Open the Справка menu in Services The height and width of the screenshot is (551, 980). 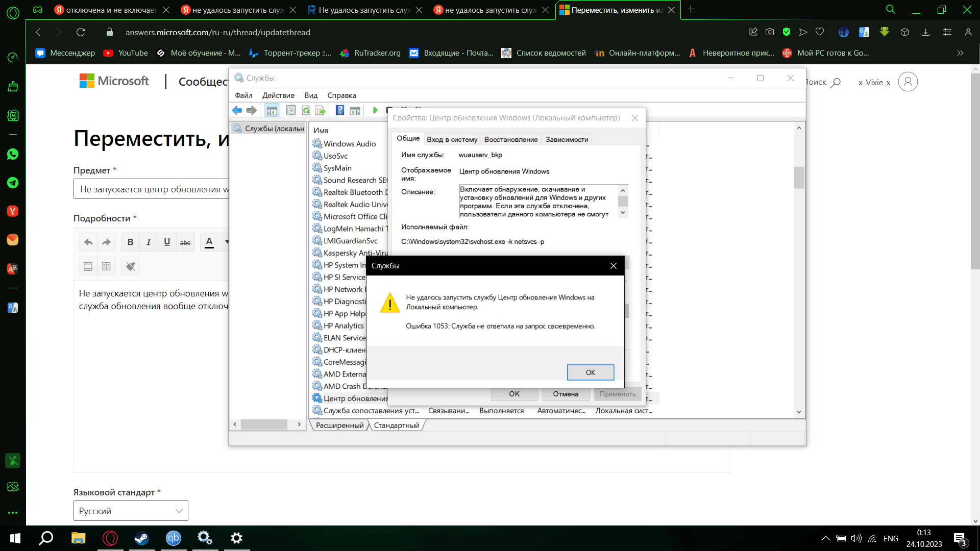pyautogui.click(x=341, y=95)
